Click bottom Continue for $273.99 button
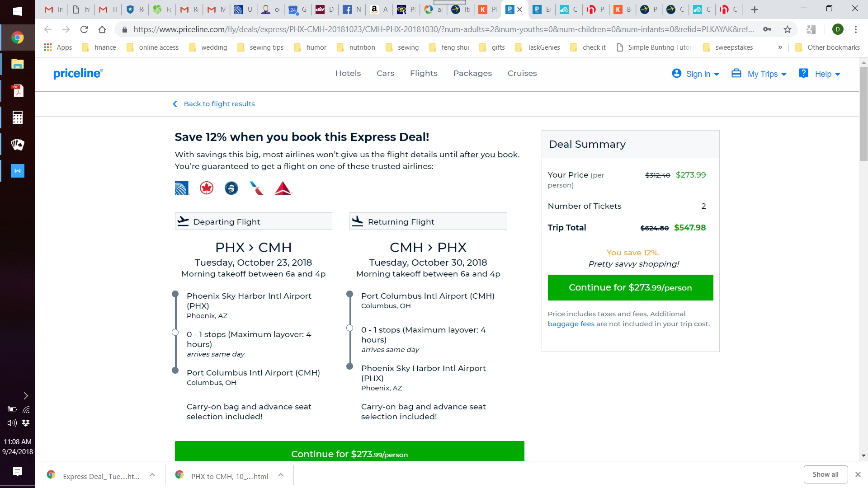Screen dimensions: 868x488 click(x=349, y=451)
